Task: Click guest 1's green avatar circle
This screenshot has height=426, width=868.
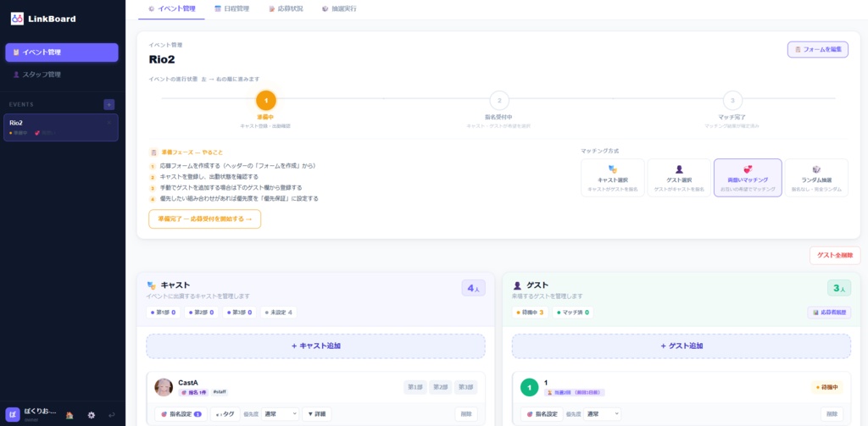Action: click(529, 387)
